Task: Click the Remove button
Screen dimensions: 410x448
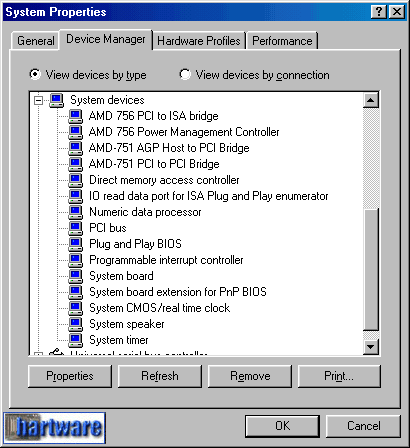Action: pos(250,376)
